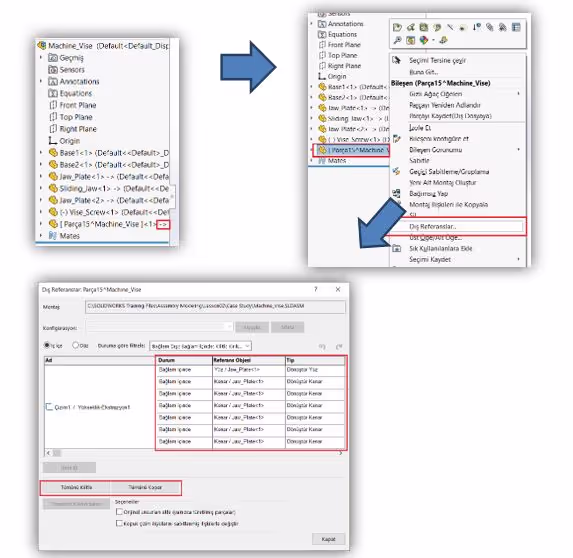Click the Origin icon in the right tree
Image resolution: width=573 pixels, height=558 pixels.
[x=322, y=76]
